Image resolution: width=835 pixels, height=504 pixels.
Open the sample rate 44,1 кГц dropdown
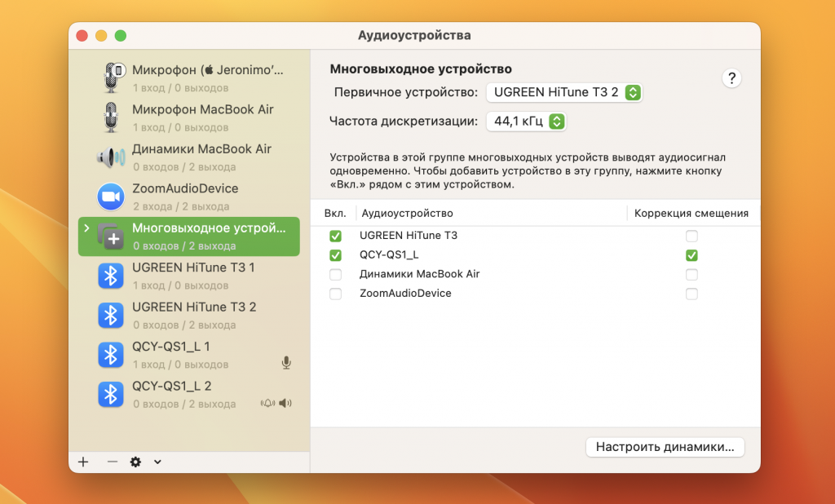tap(526, 122)
